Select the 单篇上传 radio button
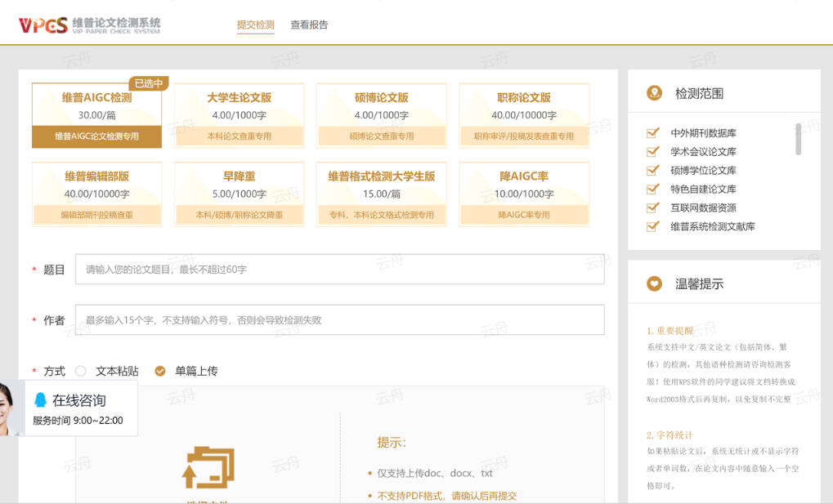 click(160, 371)
